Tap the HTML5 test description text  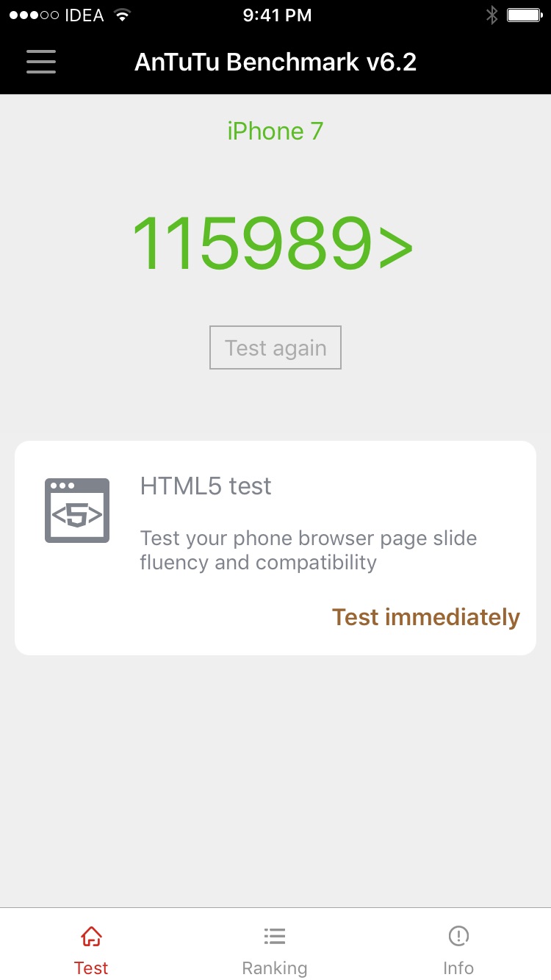point(309,550)
